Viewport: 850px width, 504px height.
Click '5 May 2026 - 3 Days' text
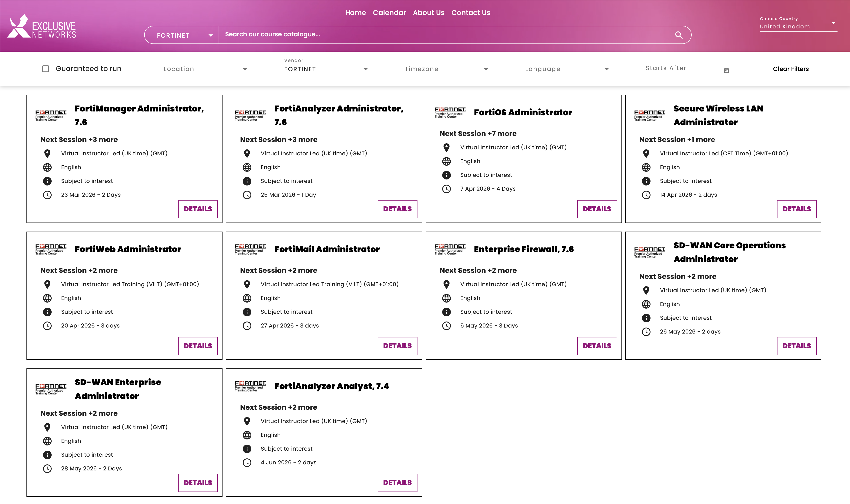click(x=489, y=326)
